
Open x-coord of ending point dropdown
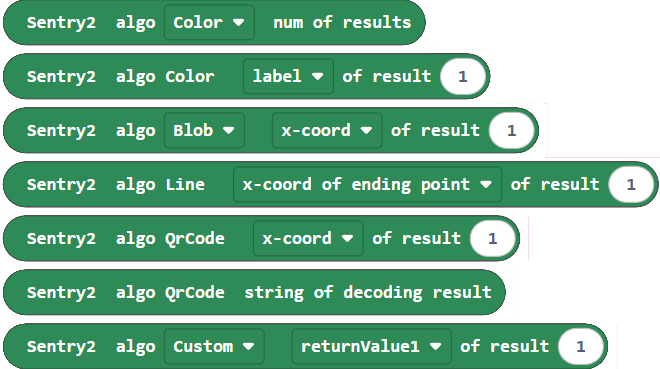(367, 184)
